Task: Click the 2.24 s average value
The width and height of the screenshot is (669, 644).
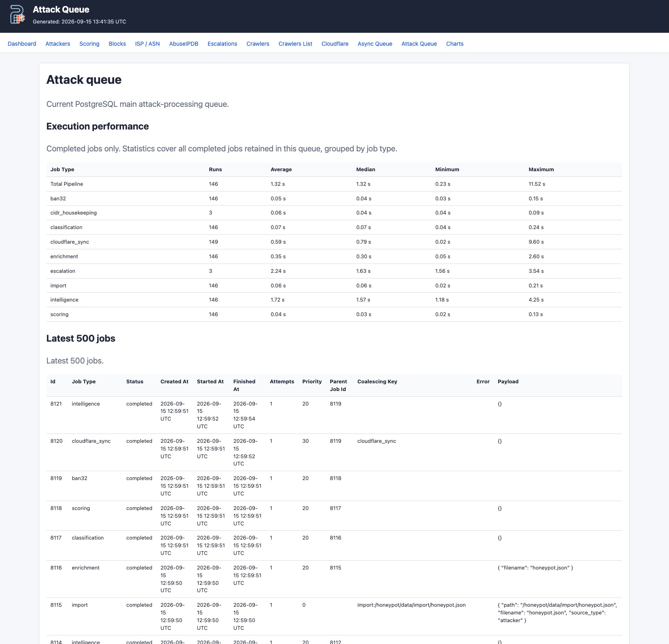Action: (278, 271)
